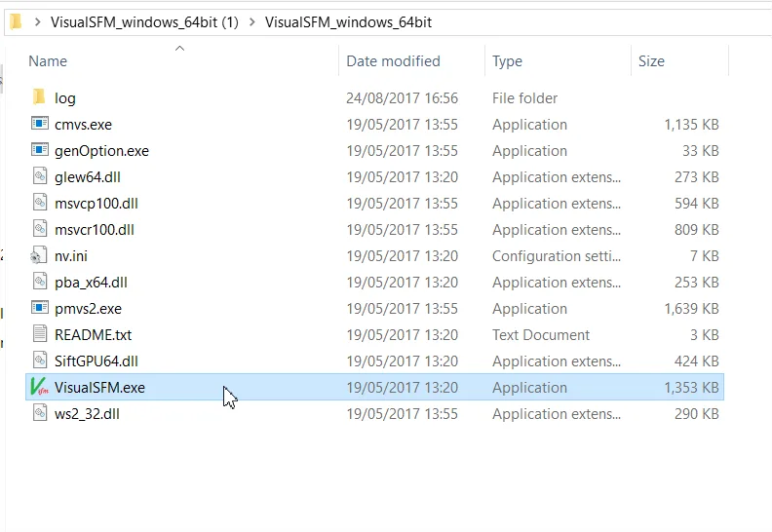Click the Text Document type of README.txt

541,335
